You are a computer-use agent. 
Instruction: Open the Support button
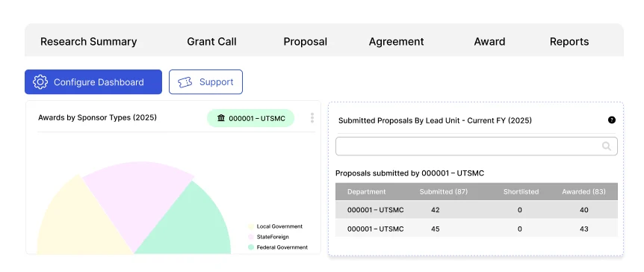[x=205, y=81]
